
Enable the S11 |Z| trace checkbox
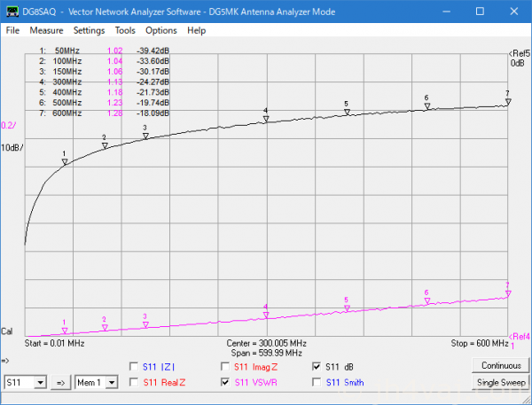coord(134,366)
